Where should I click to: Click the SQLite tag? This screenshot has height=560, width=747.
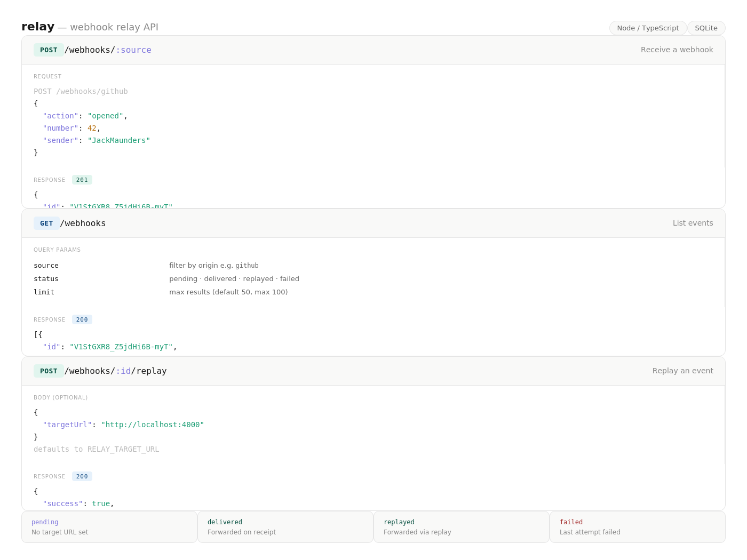[x=706, y=28]
